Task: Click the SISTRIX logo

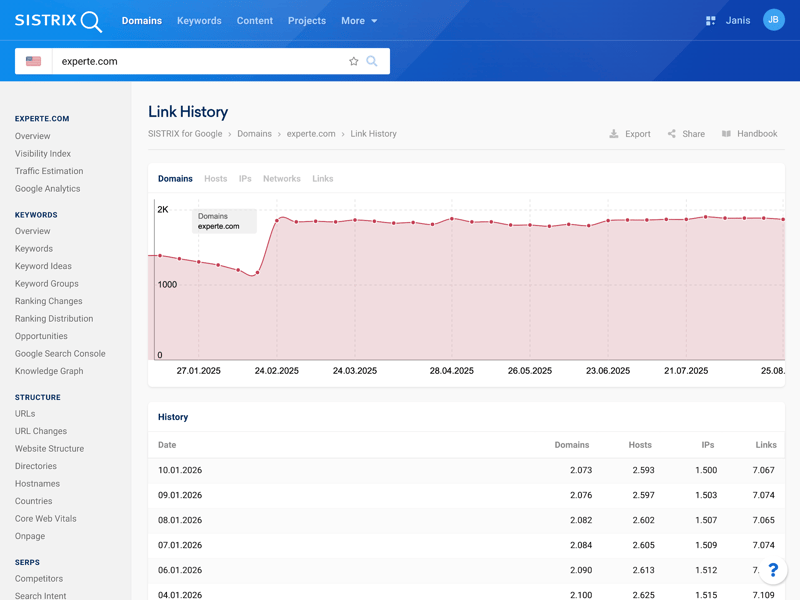Action: (x=58, y=21)
